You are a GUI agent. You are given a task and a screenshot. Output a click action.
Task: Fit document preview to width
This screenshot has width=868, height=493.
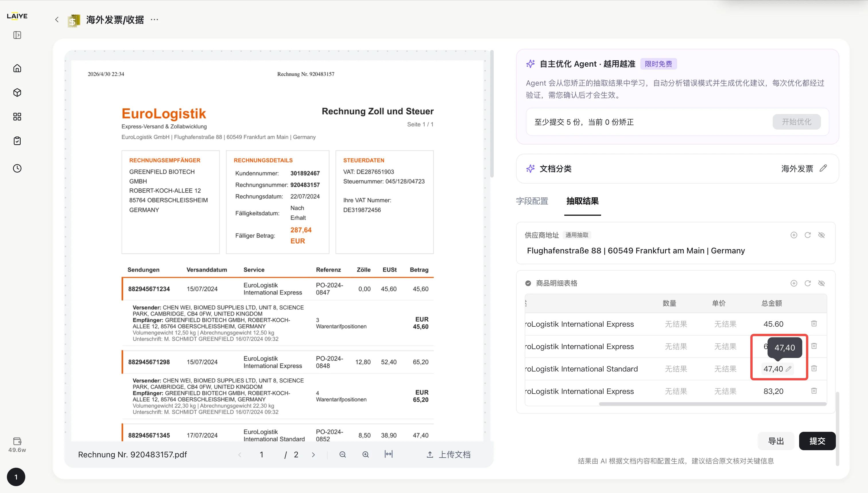389,455
